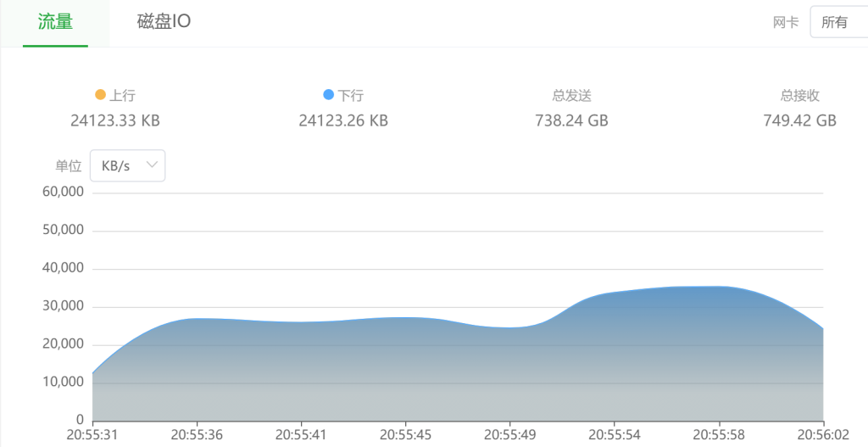Click the 738.24 GB sent value
This screenshot has width=868, height=447.
coord(571,120)
